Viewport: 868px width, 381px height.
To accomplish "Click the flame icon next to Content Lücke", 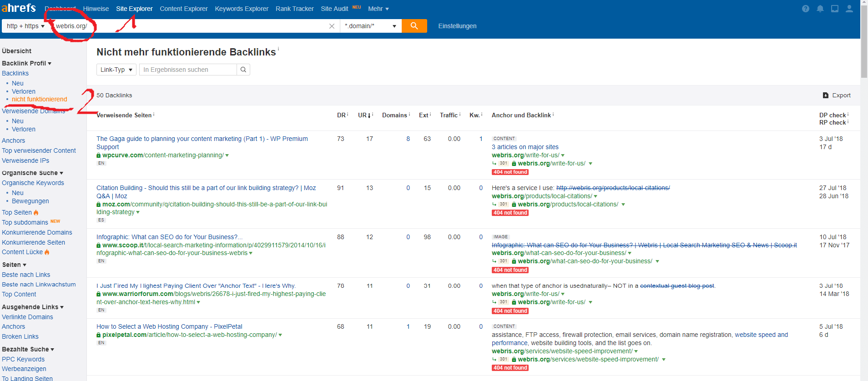I will pyautogui.click(x=47, y=252).
